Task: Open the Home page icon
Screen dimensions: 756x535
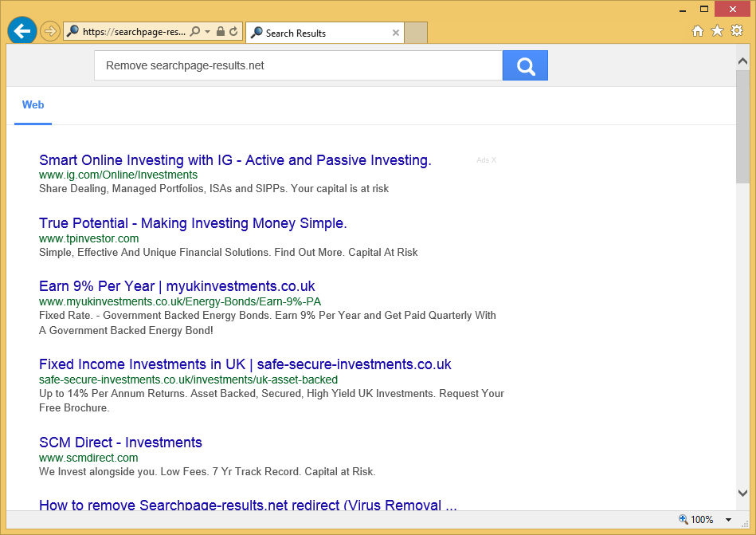Action: click(x=698, y=31)
